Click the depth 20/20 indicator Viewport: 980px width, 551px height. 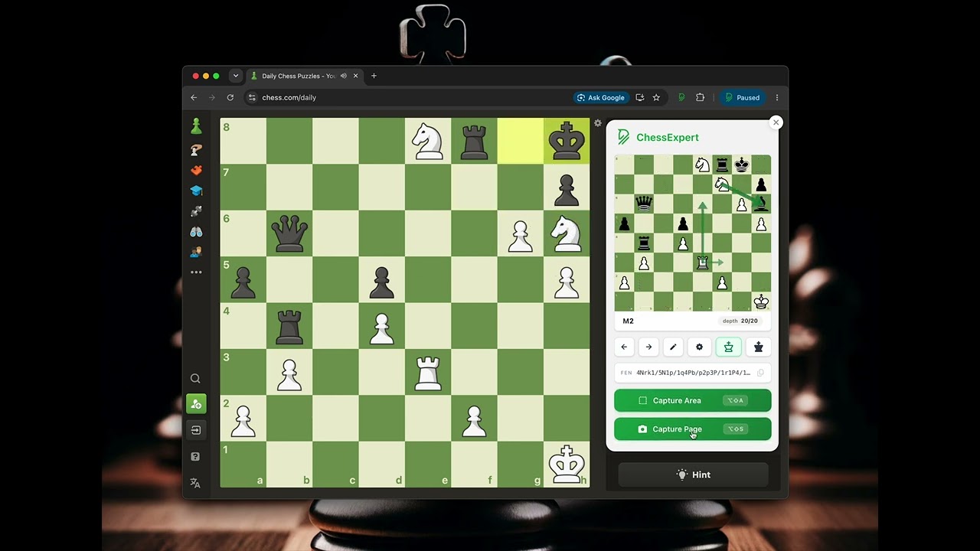pos(740,321)
